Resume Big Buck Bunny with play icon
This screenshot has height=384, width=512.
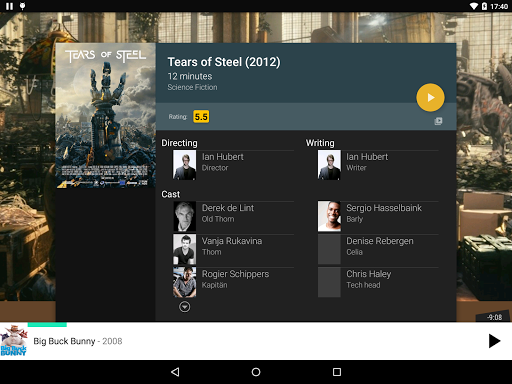[x=494, y=341]
